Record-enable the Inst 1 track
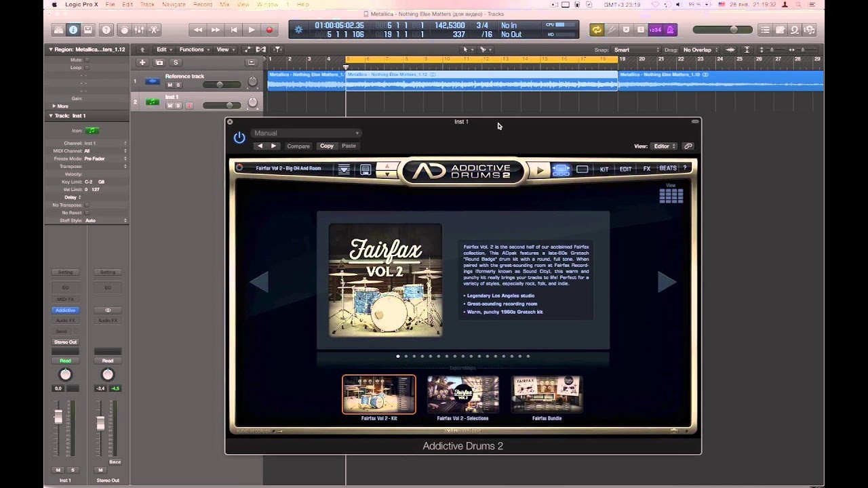The width and height of the screenshot is (868, 488). click(189, 105)
